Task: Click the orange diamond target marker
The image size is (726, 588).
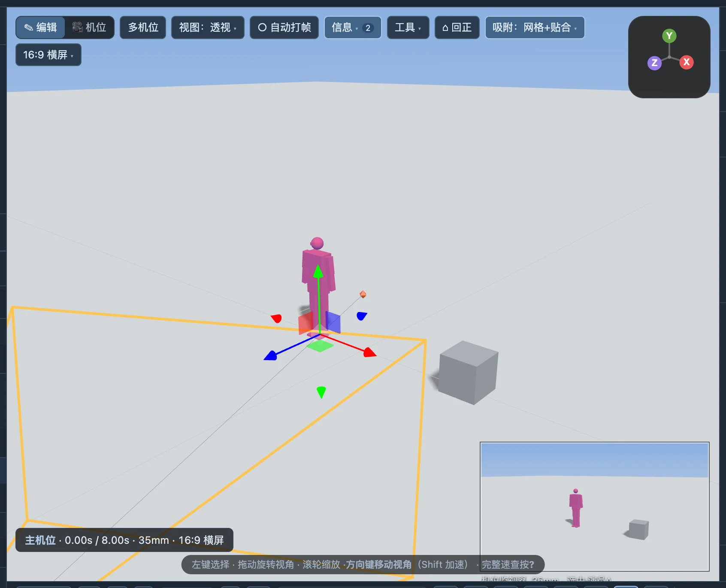Action: coord(363,294)
